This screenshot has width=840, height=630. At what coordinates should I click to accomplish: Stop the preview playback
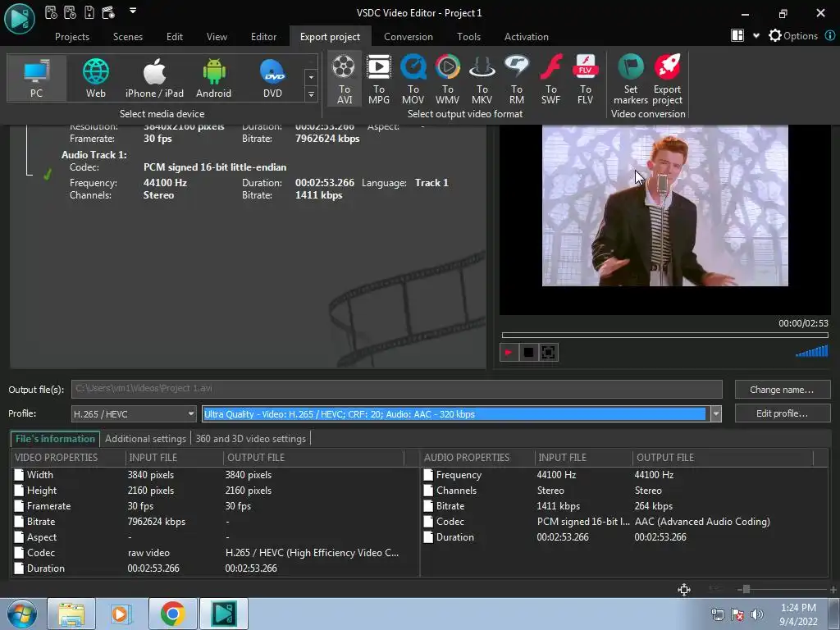pyautogui.click(x=528, y=353)
